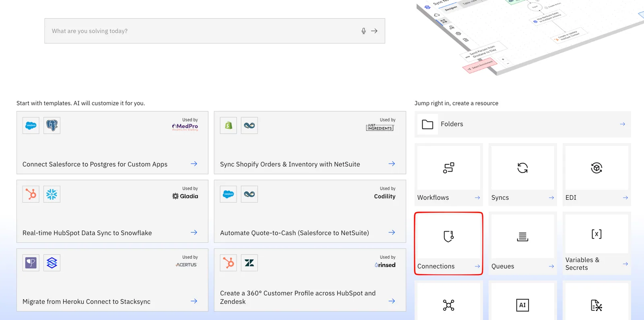Image resolution: width=644 pixels, height=320 pixels.
Task: Click the Acertus customer logo
Action: (186, 265)
